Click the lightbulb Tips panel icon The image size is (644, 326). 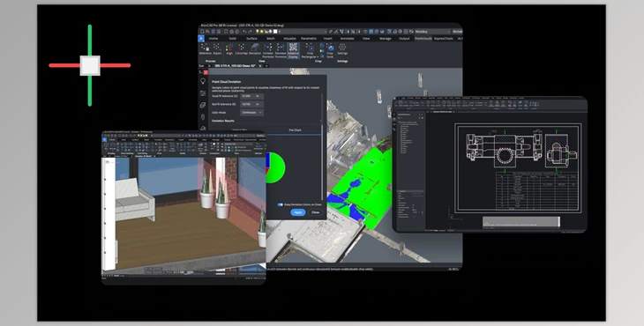pos(203,81)
